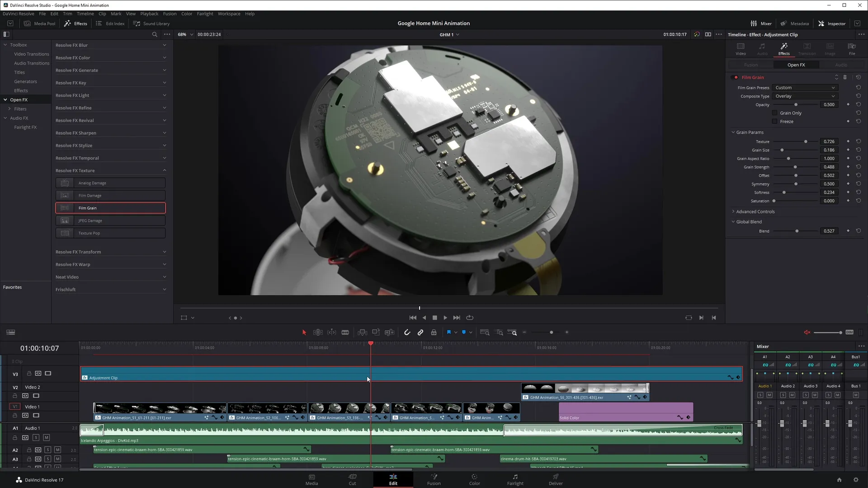Open the Sound Library panel
The width and height of the screenshot is (868, 488).
pos(151,23)
